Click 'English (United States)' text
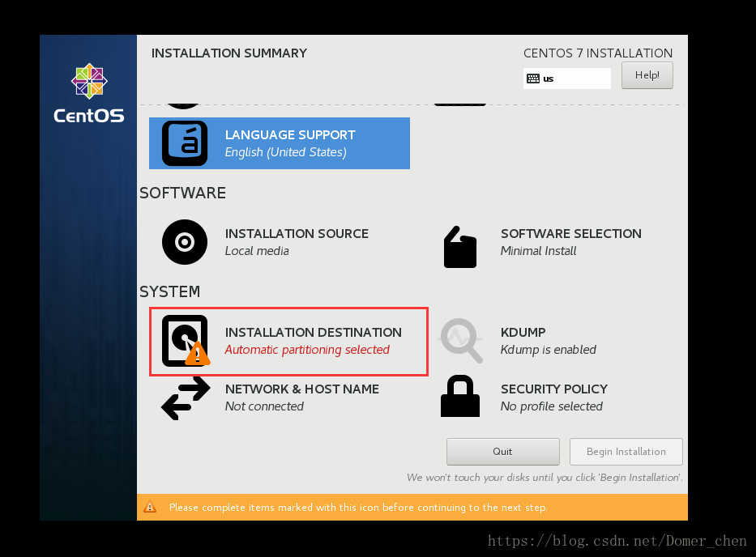Image resolution: width=756 pixels, height=557 pixels. click(285, 152)
